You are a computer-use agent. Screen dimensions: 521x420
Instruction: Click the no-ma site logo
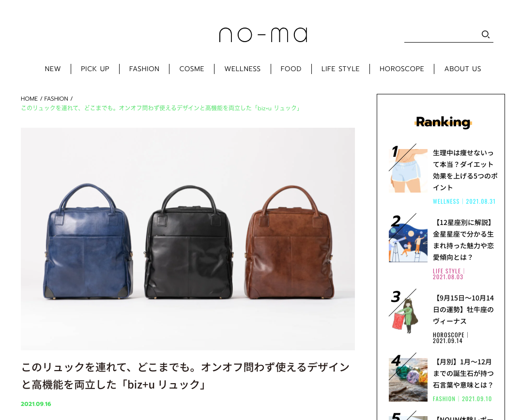point(263,35)
